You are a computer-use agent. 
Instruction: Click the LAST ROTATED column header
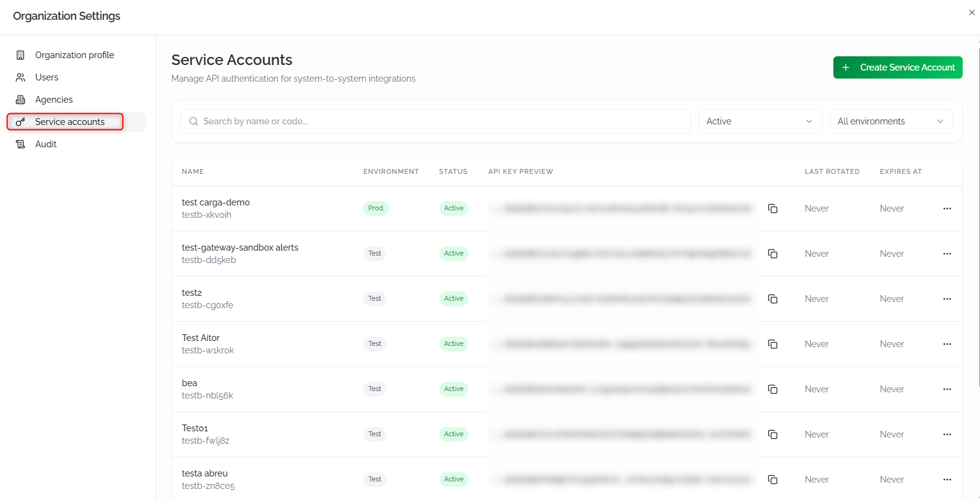point(832,171)
